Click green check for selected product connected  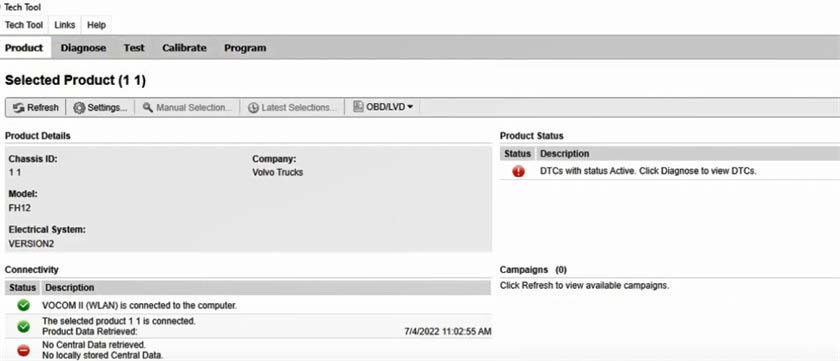(x=23, y=326)
